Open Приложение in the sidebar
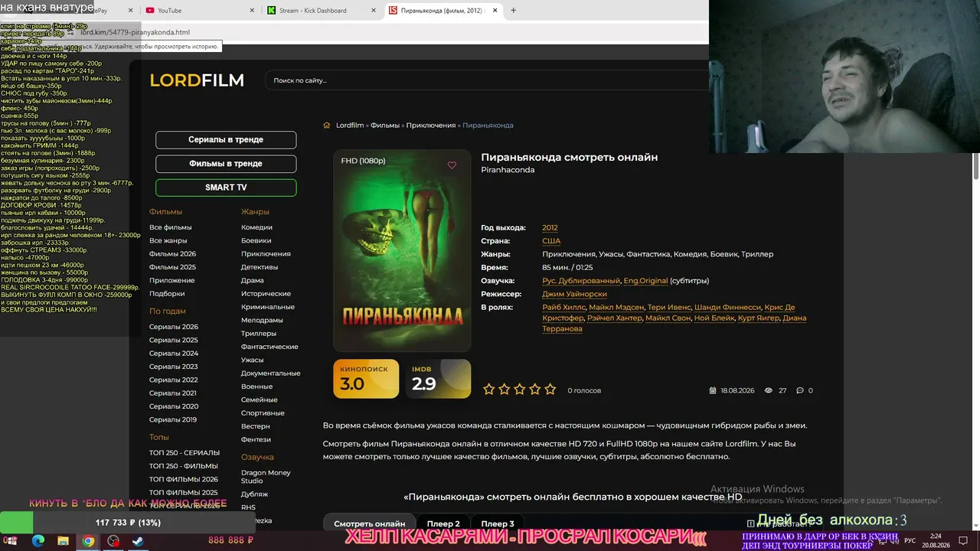The width and height of the screenshot is (980, 551). click(x=172, y=281)
